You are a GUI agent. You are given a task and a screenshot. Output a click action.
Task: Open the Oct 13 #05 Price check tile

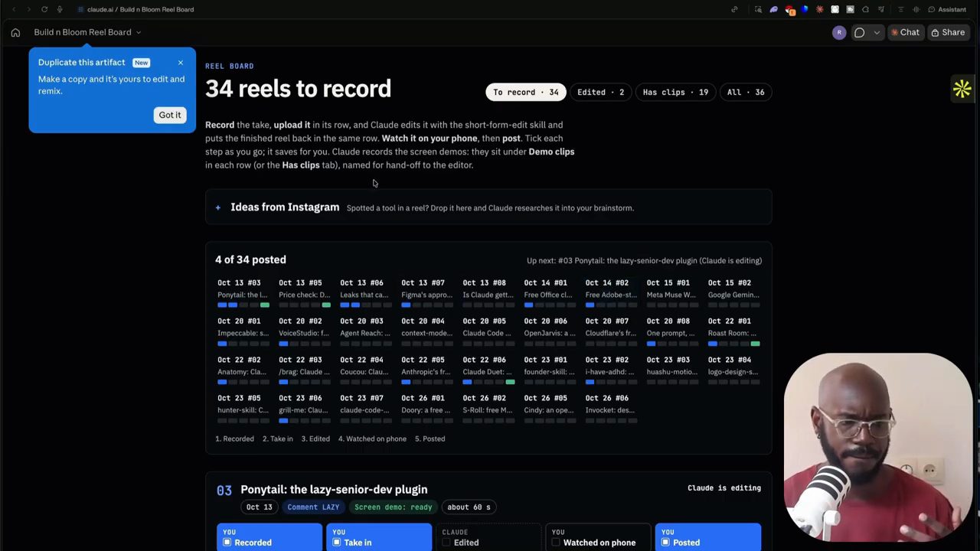[x=305, y=295]
